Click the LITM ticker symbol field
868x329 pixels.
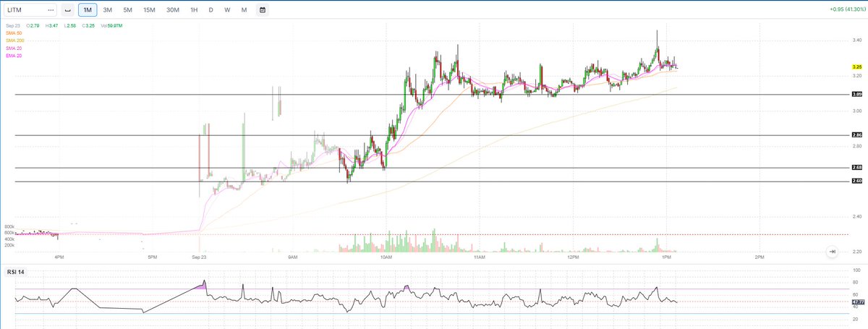(x=30, y=10)
